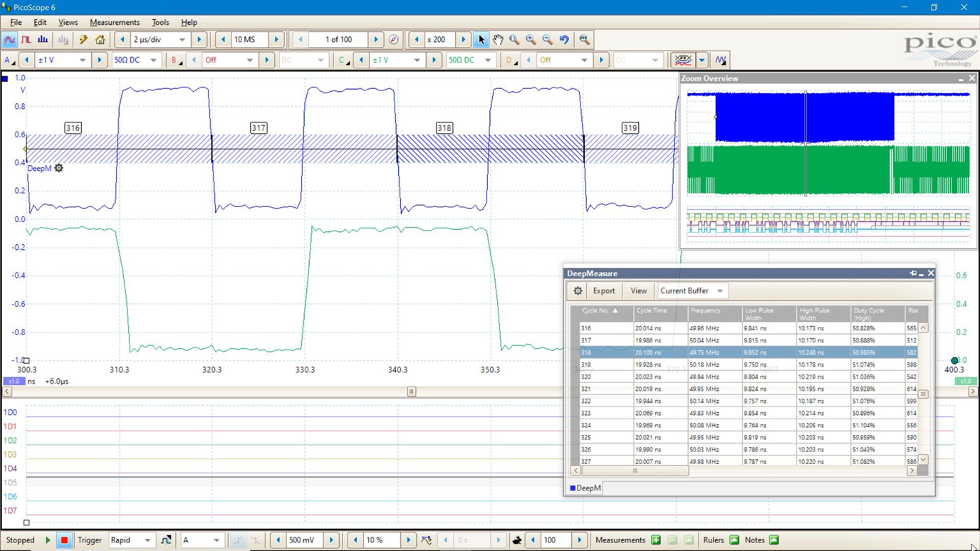Click the Undo zoom arrow icon
The image size is (980, 551).
pos(564,40)
